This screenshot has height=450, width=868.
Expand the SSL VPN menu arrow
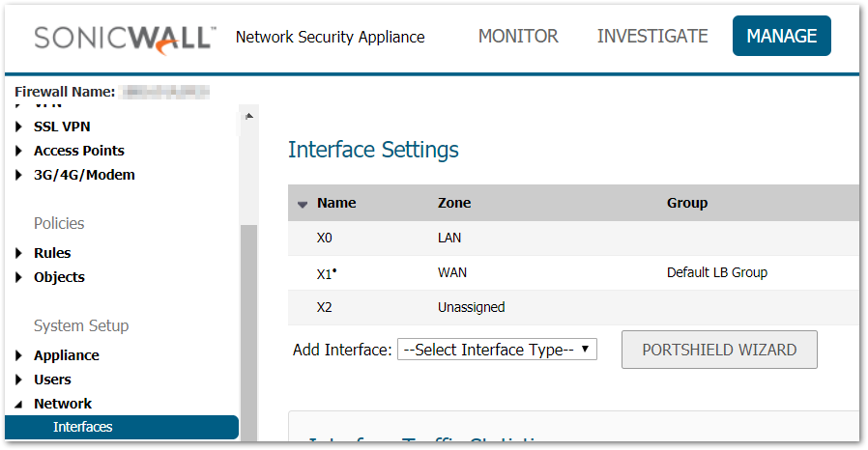click(19, 127)
